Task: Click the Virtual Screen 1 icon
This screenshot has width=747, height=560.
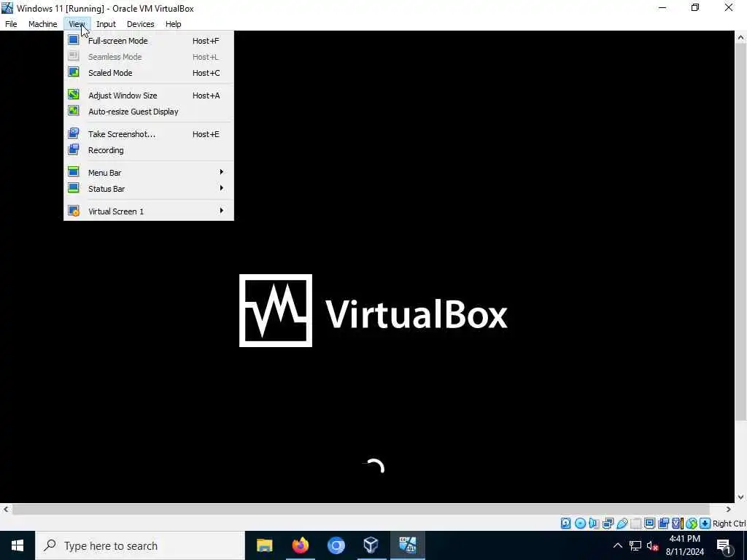Action: [74, 211]
